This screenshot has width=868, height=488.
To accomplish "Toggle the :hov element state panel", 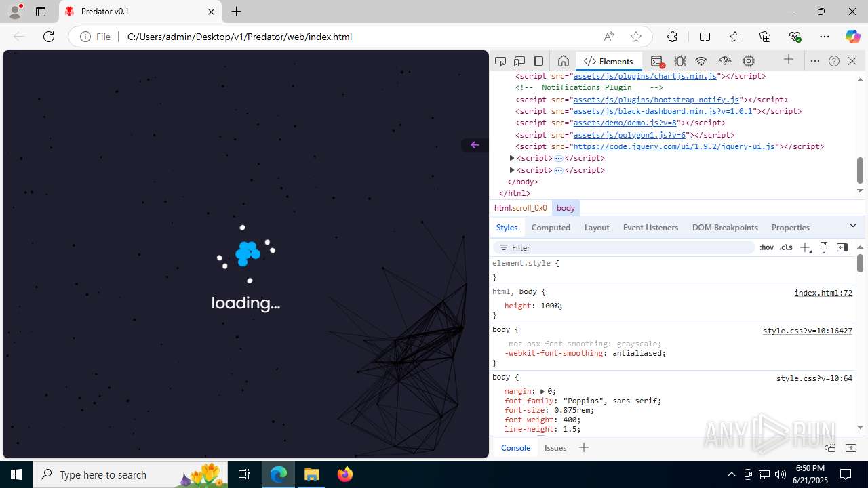I will [x=766, y=247].
